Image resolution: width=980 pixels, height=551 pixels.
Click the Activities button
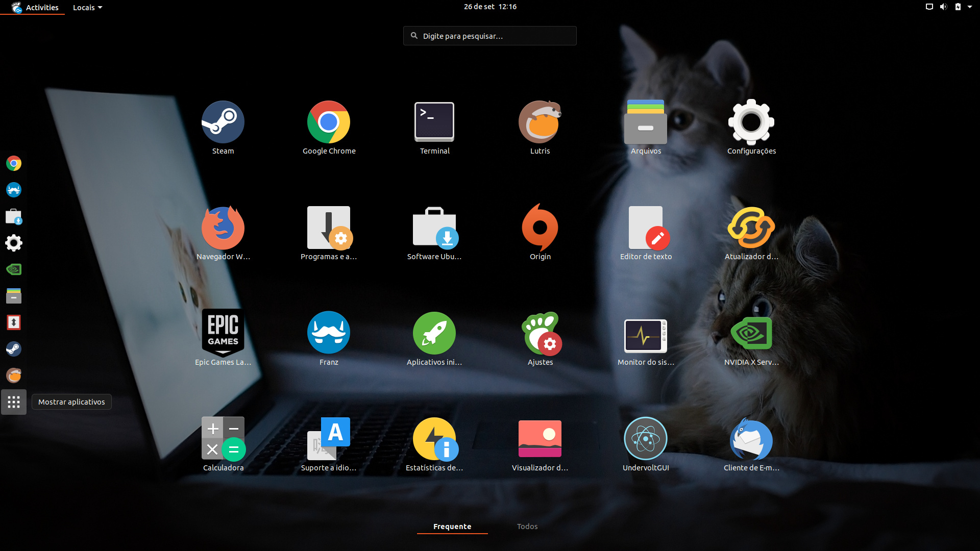click(35, 7)
